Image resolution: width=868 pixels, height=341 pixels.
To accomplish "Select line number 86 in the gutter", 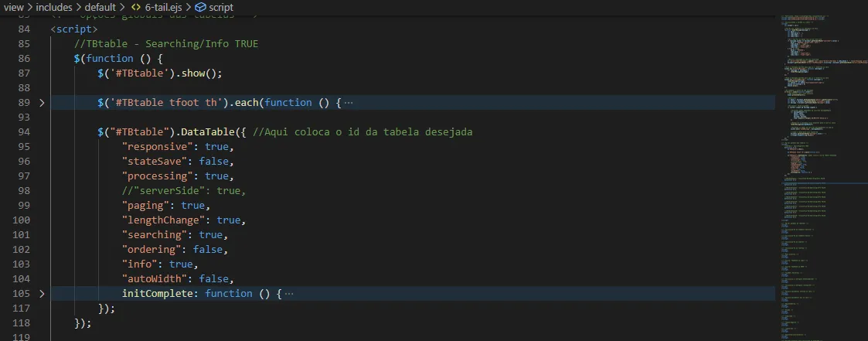I will pos(23,58).
